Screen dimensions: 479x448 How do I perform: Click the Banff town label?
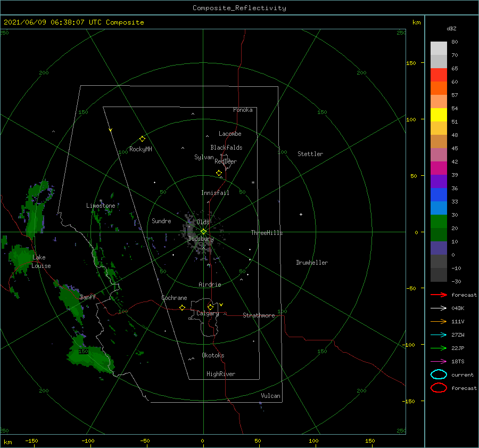(88, 297)
